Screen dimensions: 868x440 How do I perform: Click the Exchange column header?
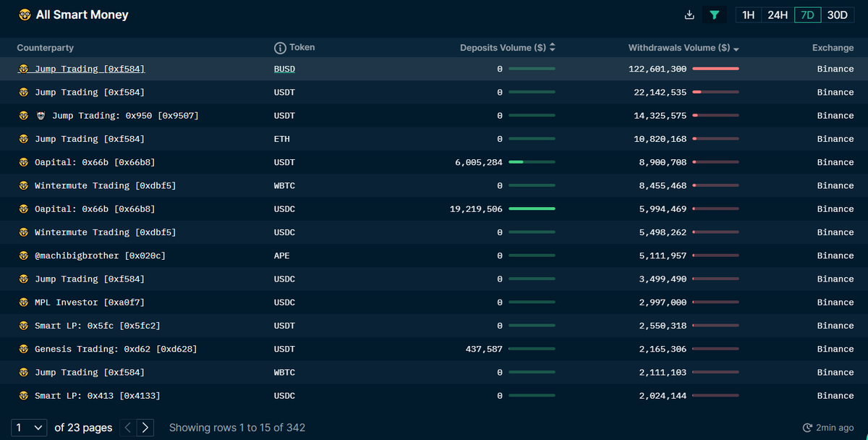tap(833, 48)
